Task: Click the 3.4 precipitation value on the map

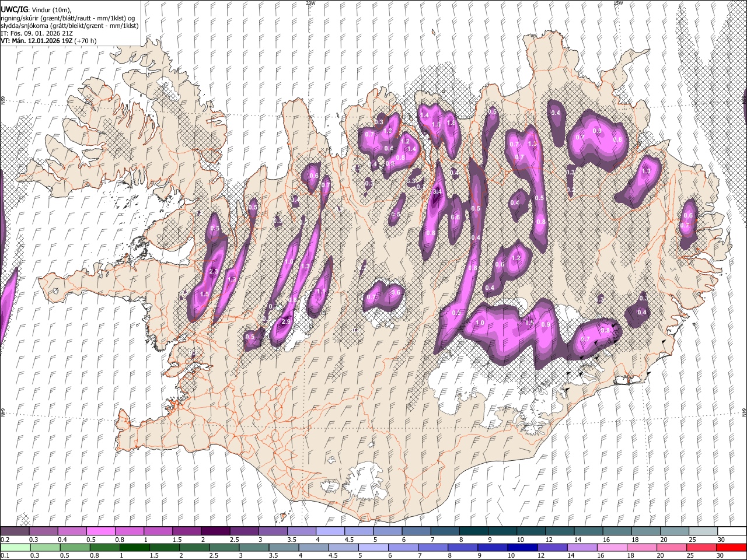Action: tap(437, 191)
